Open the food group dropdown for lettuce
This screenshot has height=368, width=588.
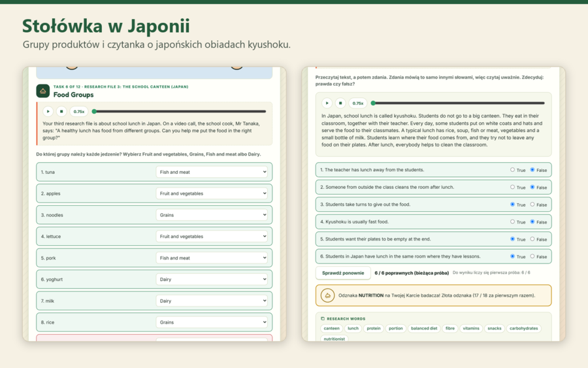(212, 237)
